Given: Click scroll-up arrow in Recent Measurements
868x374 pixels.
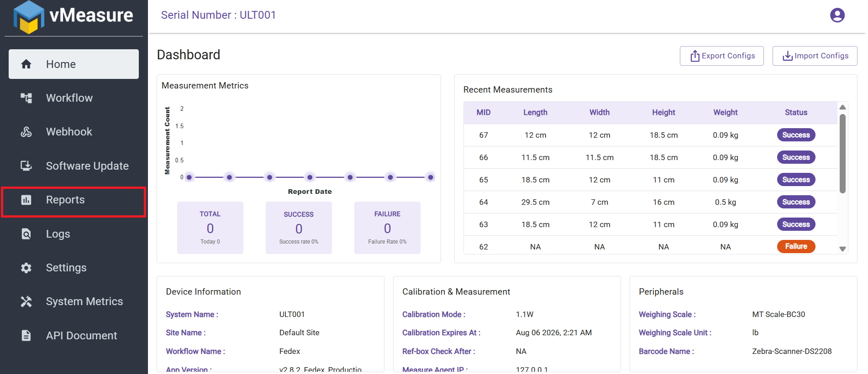Looking at the screenshot, I should [843, 107].
